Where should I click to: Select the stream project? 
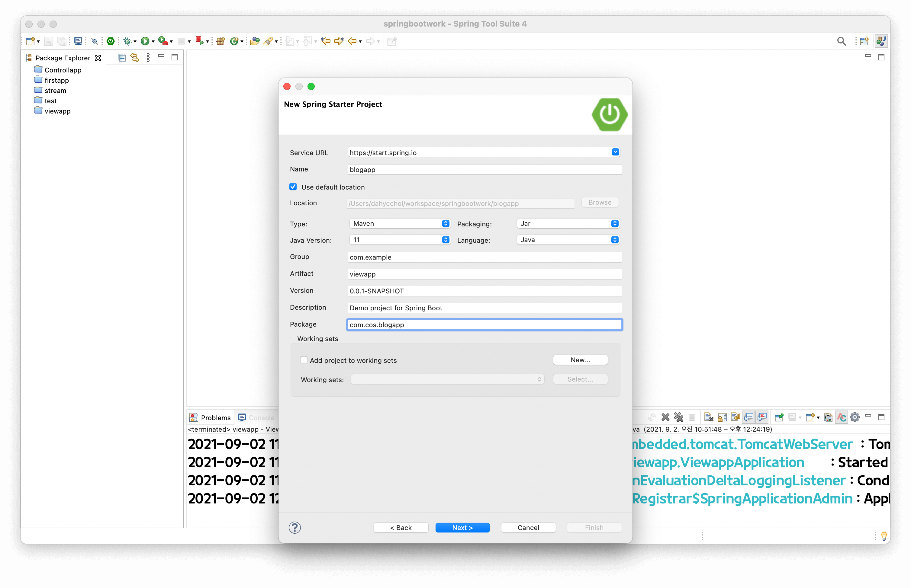click(x=50, y=91)
